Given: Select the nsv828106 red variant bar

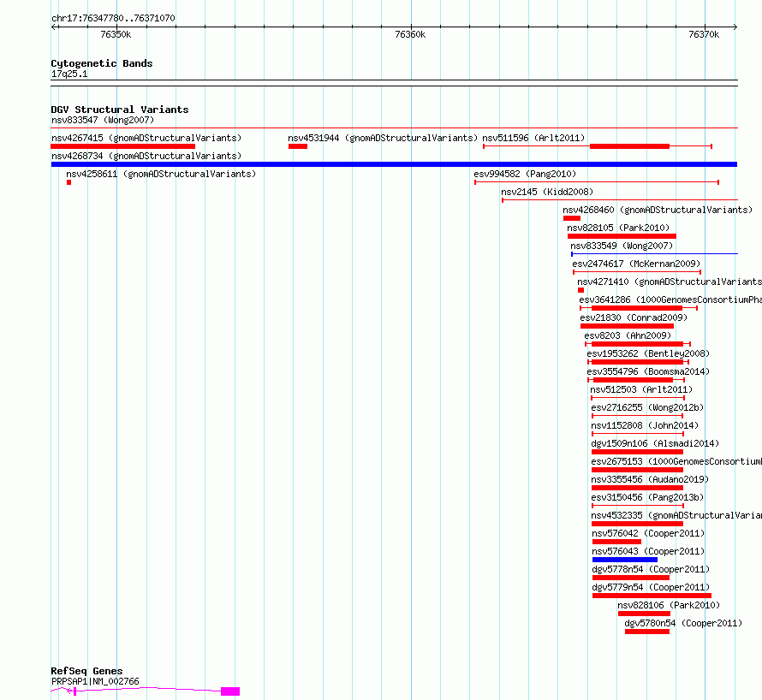Looking at the screenshot, I should (644, 614).
